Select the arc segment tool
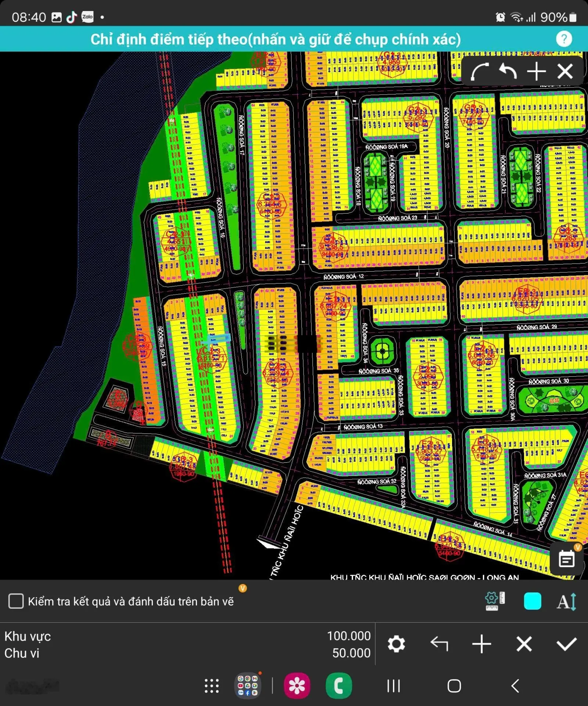The height and width of the screenshot is (706, 588). (480, 71)
